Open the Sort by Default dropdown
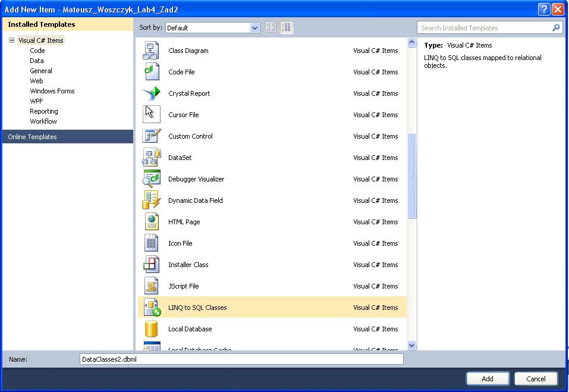This screenshot has height=392, width=569. (213, 27)
